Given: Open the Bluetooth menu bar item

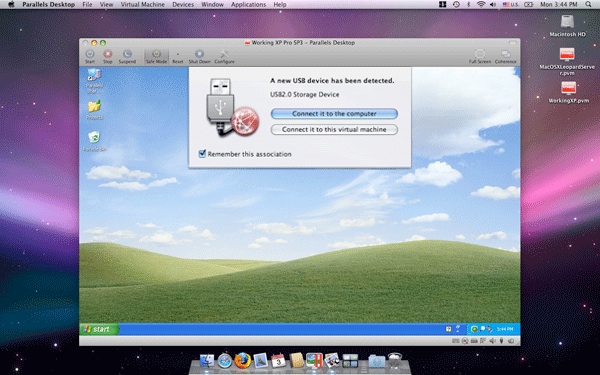Looking at the screenshot, I should click(469, 5).
